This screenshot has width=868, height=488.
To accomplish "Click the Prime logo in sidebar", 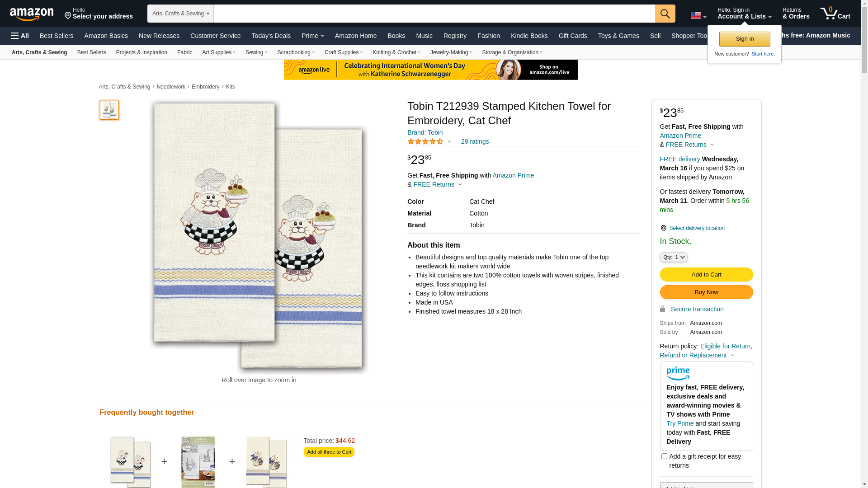I will [678, 373].
